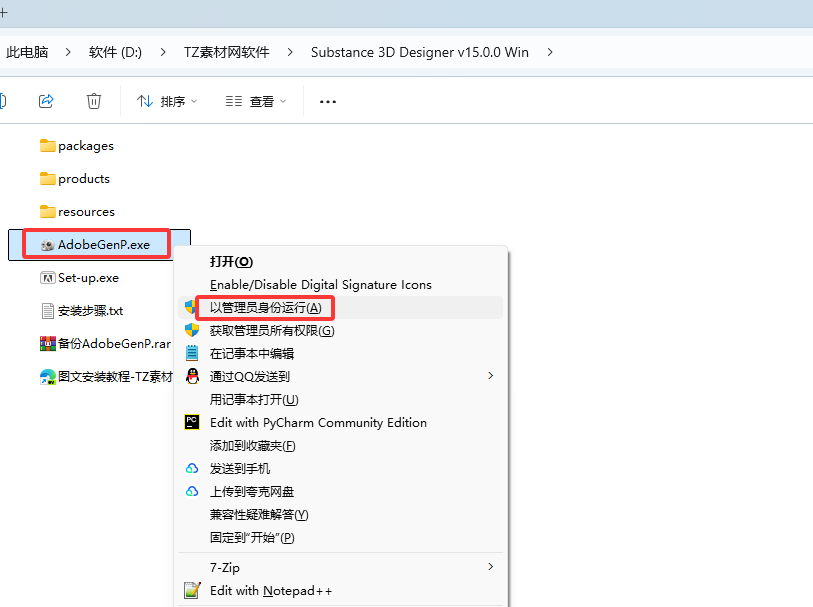Choose 通过QQ发送到 in context menu
Viewport: 813px width, 607px height.
pos(340,376)
